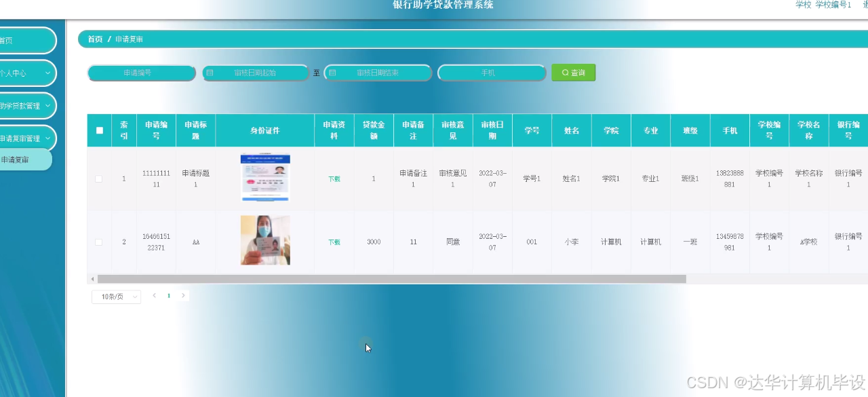The image size is (868, 397).
Task: Click the previous page arrow in pagination
Action: pyautogui.click(x=154, y=296)
